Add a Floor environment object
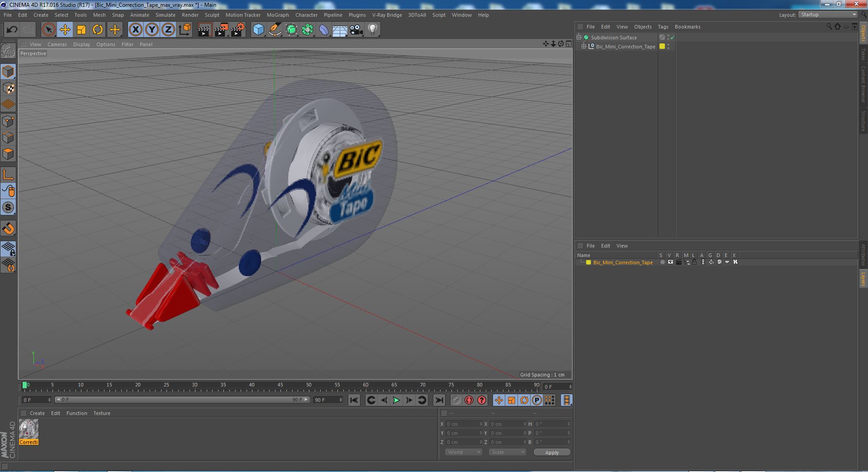 pyautogui.click(x=340, y=30)
